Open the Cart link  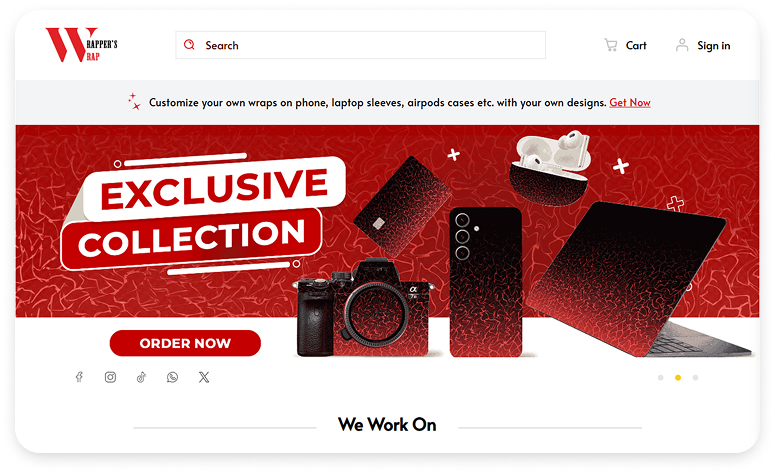click(x=636, y=45)
